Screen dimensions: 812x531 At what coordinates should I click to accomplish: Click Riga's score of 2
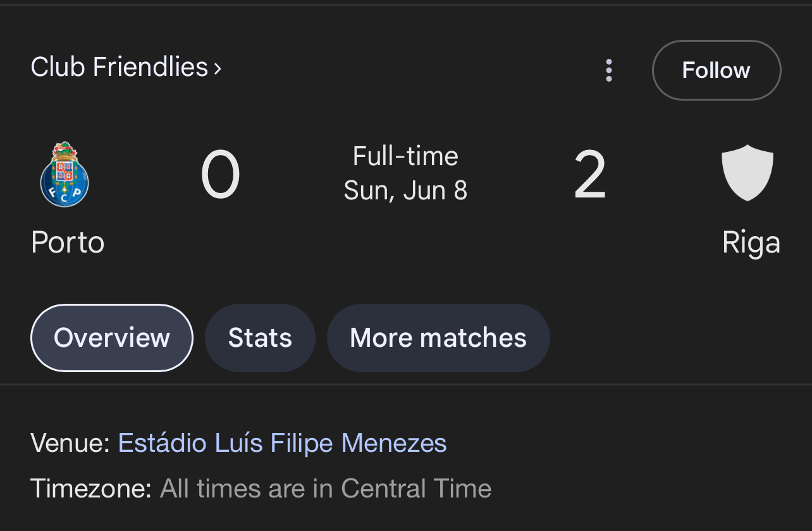pyautogui.click(x=590, y=175)
